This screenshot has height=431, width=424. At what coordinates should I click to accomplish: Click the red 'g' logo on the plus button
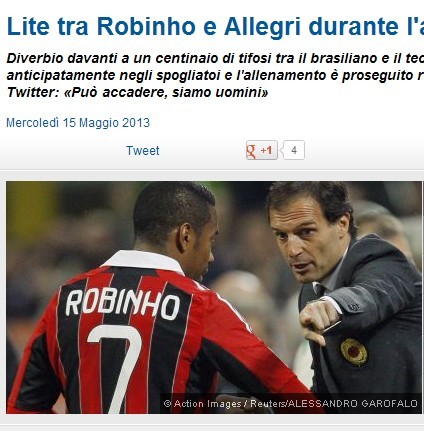[x=252, y=151]
